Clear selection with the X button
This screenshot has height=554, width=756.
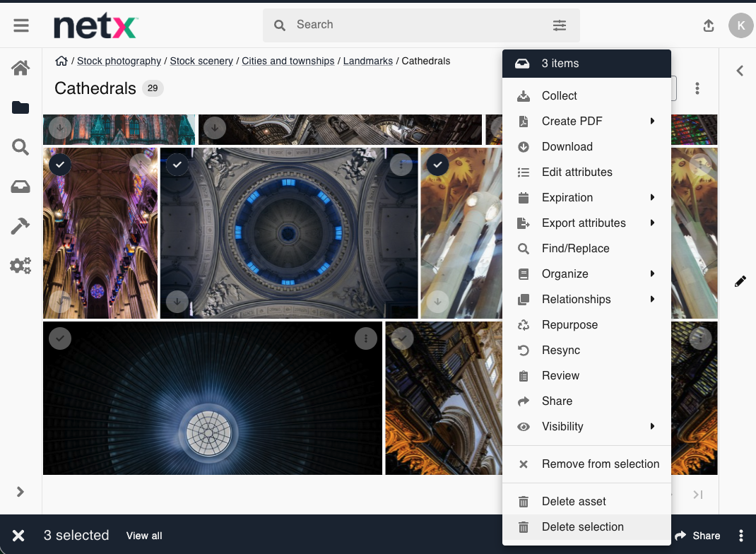(18, 536)
